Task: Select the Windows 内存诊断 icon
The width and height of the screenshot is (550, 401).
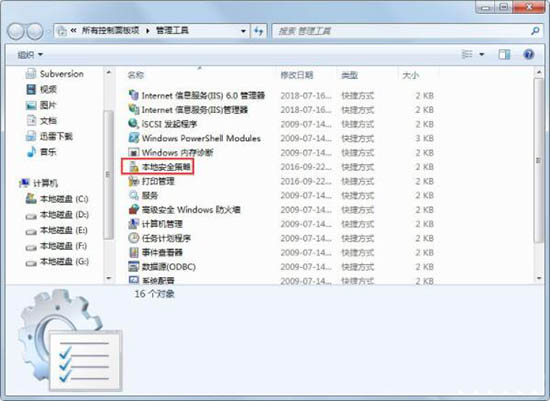Action: (134, 152)
